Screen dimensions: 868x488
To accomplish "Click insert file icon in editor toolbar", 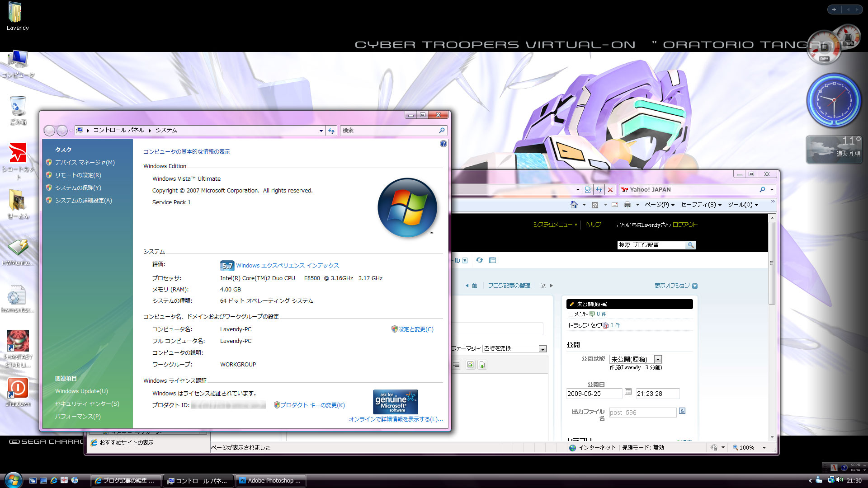I will [x=482, y=365].
